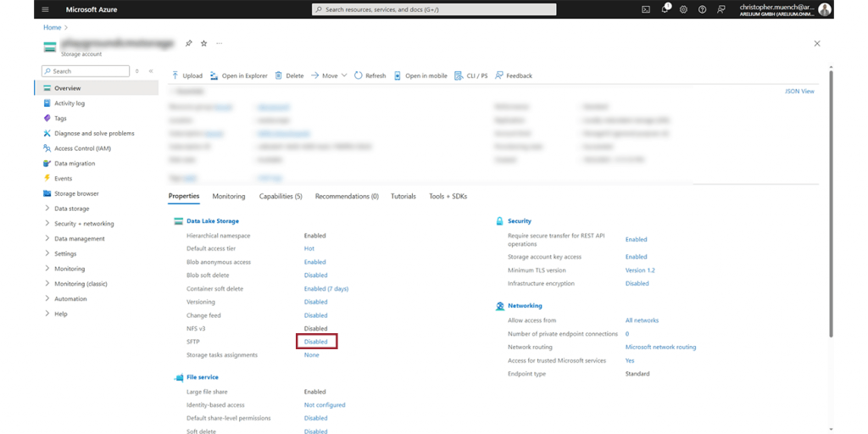Switch to the Tools + SDKs tab
Image resolution: width=868 pixels, height=434 pixels.
pyautogui.click(x=448, y=197)
